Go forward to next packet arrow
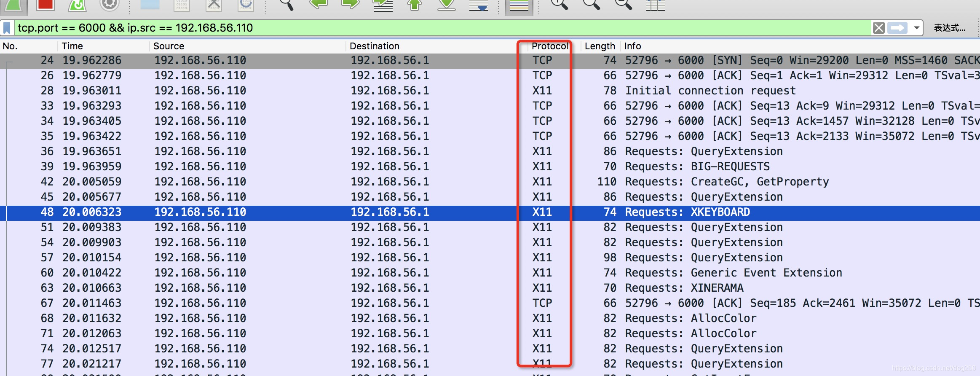Screen dimensions: 980x376 (x=351, y=4)
